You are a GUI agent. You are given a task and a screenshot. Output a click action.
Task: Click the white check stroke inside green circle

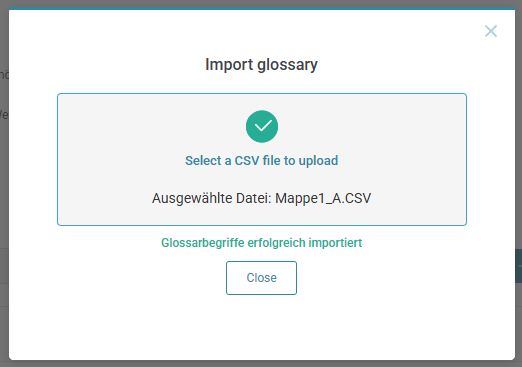[x=263, y=126]
